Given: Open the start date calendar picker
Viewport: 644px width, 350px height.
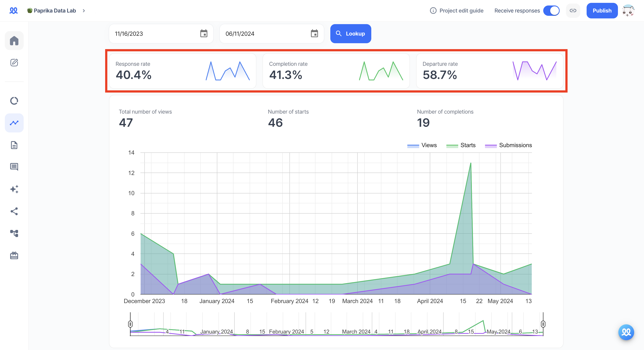Looking at the screenshot, I should [x=204, y=34].
